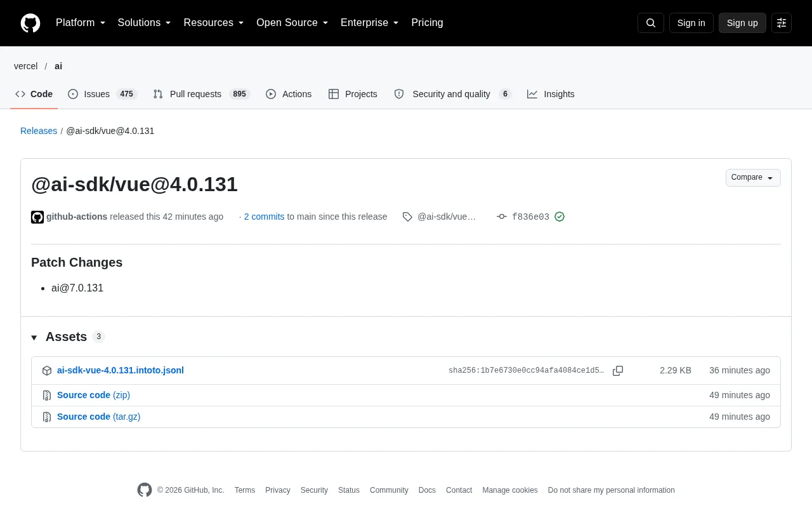Open the Compare dropdown

click(x=753, y=178)
